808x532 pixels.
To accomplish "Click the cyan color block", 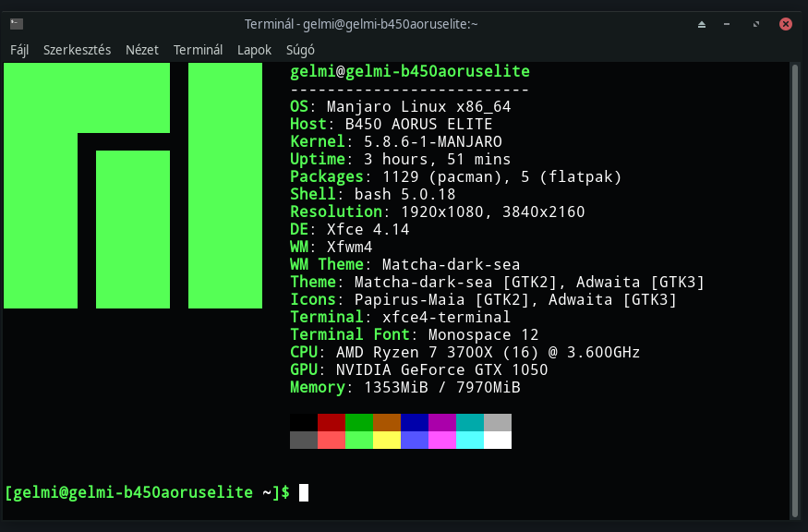I will click(x=470, y=440).
